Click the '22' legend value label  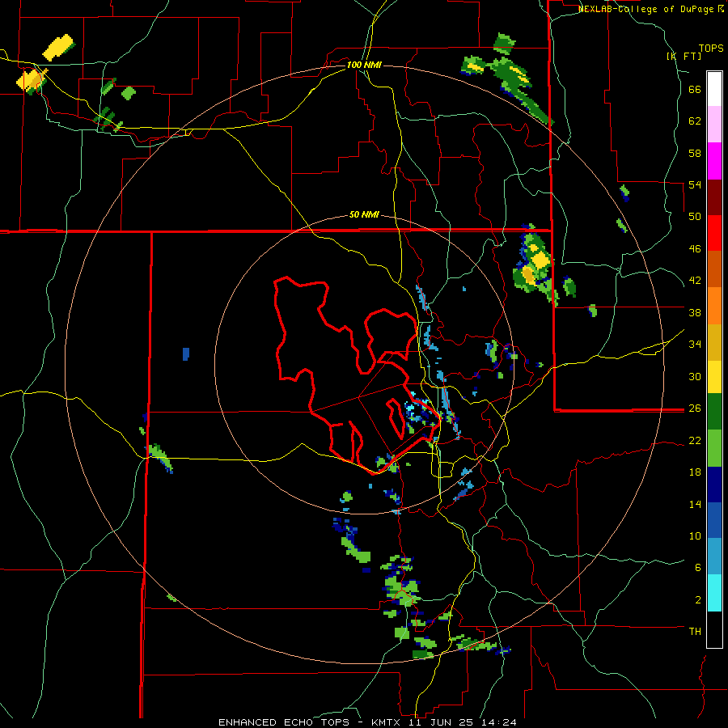pyautogui.click(x=695, y=441)
